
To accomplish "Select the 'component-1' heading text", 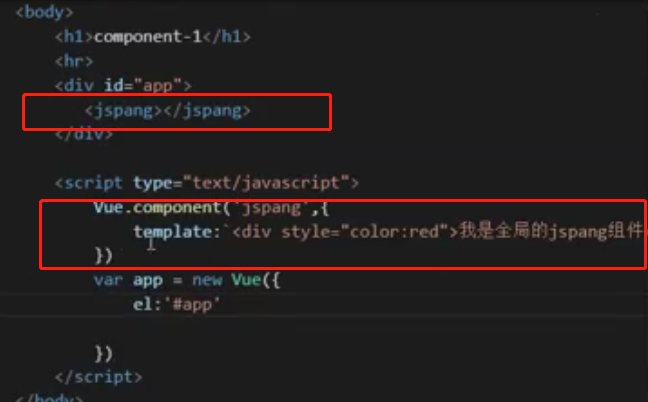I will (x=148, y=37).
